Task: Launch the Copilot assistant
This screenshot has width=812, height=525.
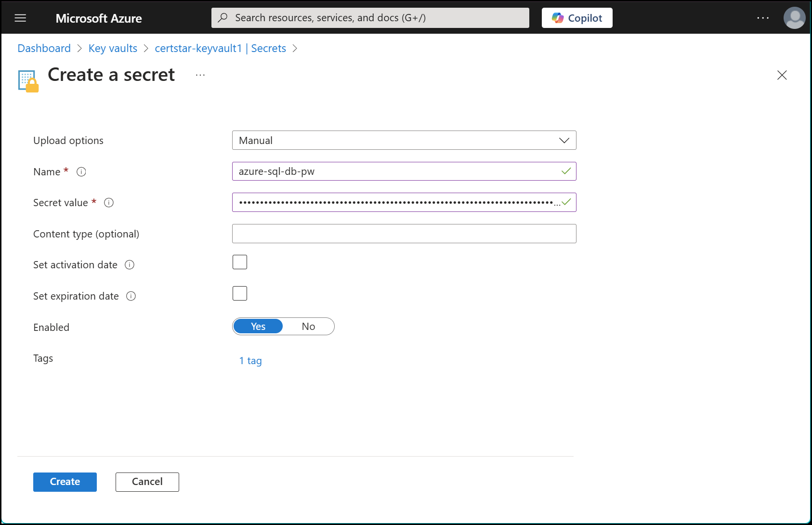Action: pos(576,17)
